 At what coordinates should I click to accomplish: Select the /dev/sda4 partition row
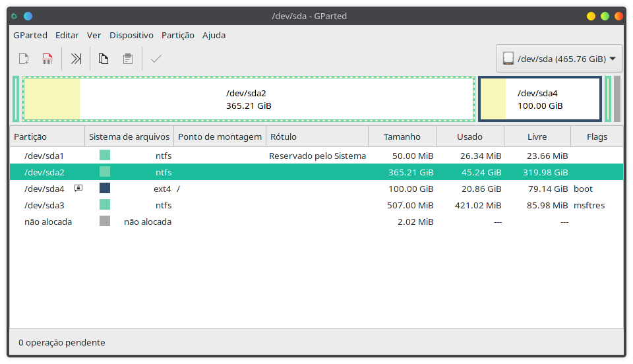tap(316, 188)
